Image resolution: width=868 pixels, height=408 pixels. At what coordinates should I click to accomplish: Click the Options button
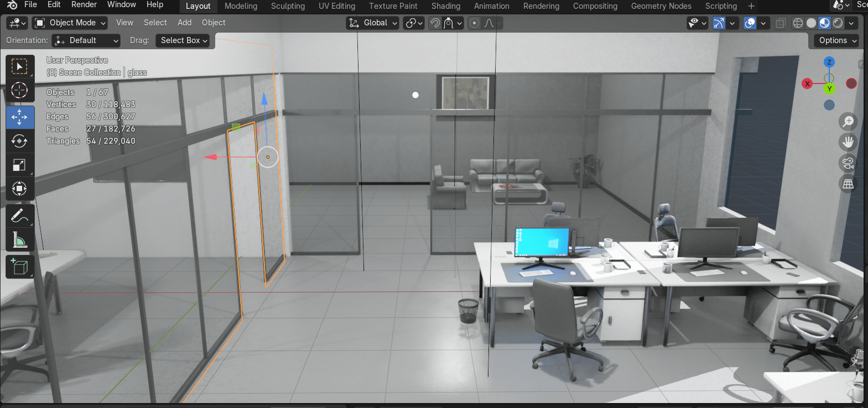pyautogui.click(x=835, y=40)
